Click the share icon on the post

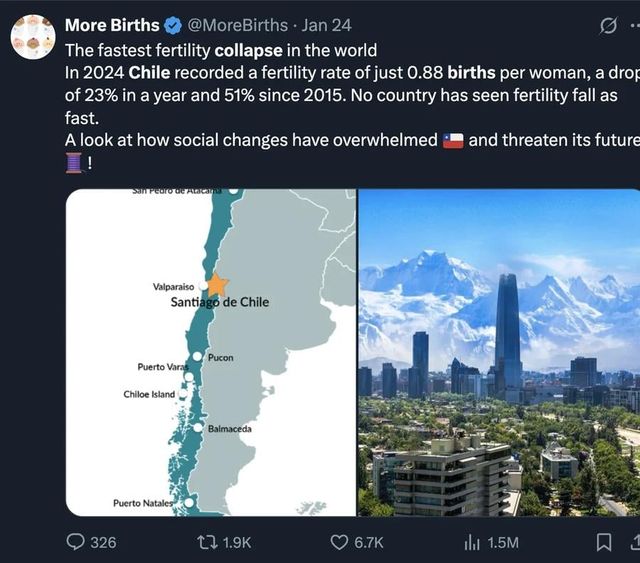click(635, 542)
